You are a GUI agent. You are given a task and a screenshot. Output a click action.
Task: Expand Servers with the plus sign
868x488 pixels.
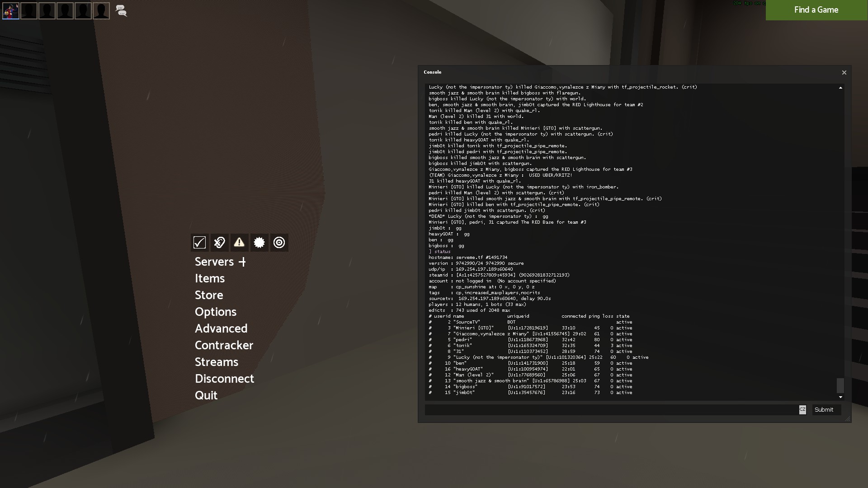(x=242, y=262)
